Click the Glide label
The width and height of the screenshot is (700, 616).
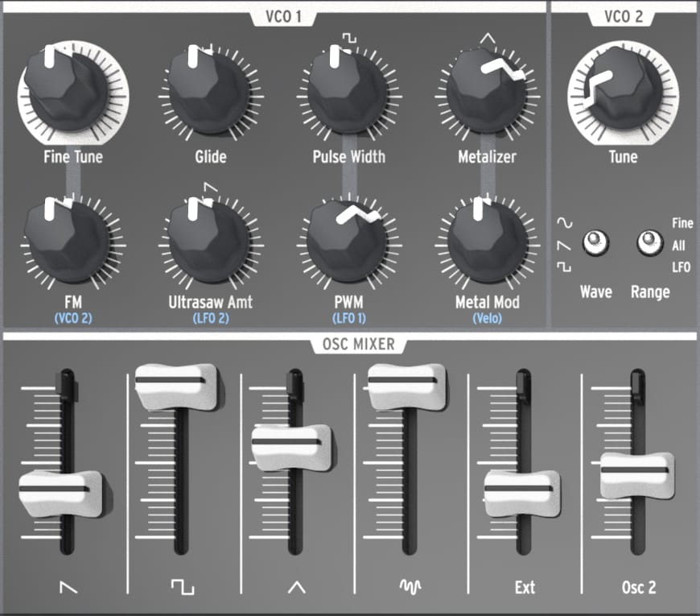tap(210, 157)
